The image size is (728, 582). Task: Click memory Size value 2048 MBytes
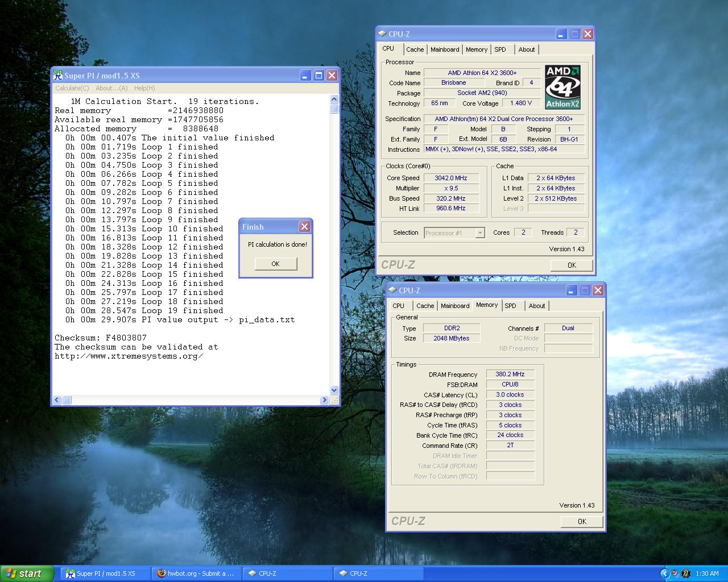452,338
